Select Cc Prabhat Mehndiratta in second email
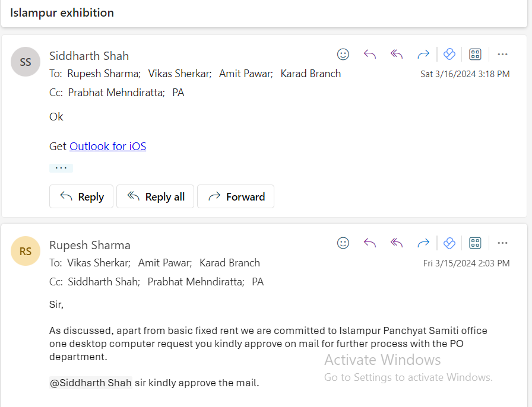The width and height of the screenshot is (532, 407). (x=196, y=282)
